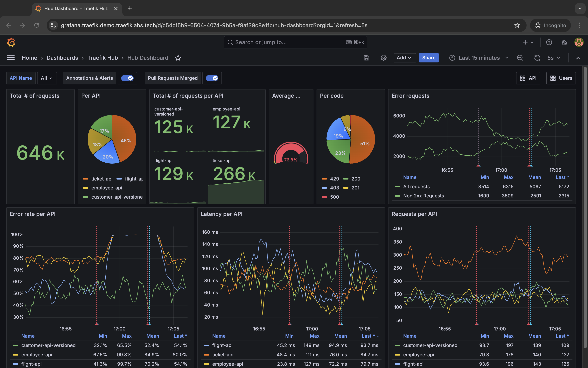Image resolution: width=588 pixels, height=368 pixels.
Task: Open a new browser tab
Action: click(130, 8)
